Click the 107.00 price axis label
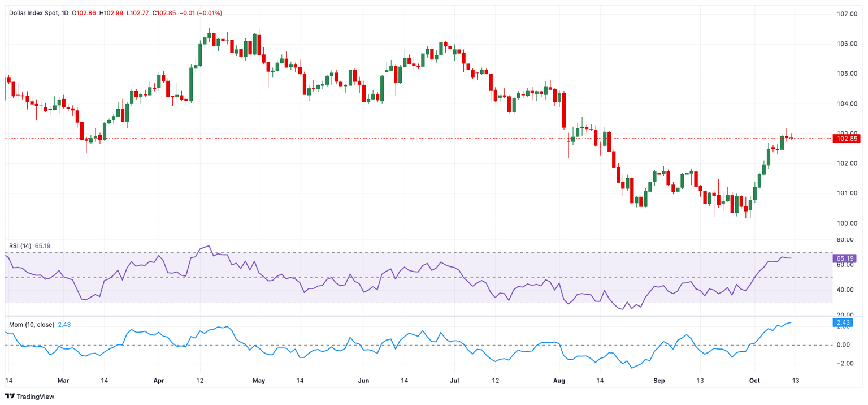This screenshot has height=405, width=868. tap(847, 14)
